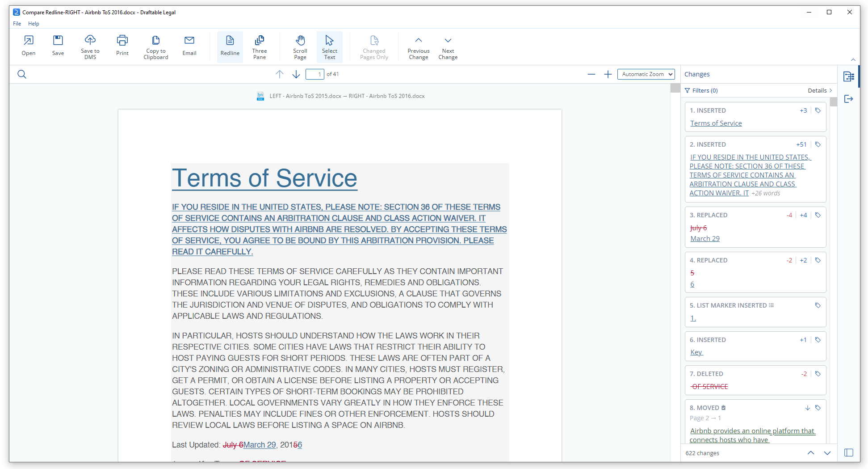Viewport: 868px width, 469px height.
Task: Click the Email envelope icon
Action: pos(189,40)
